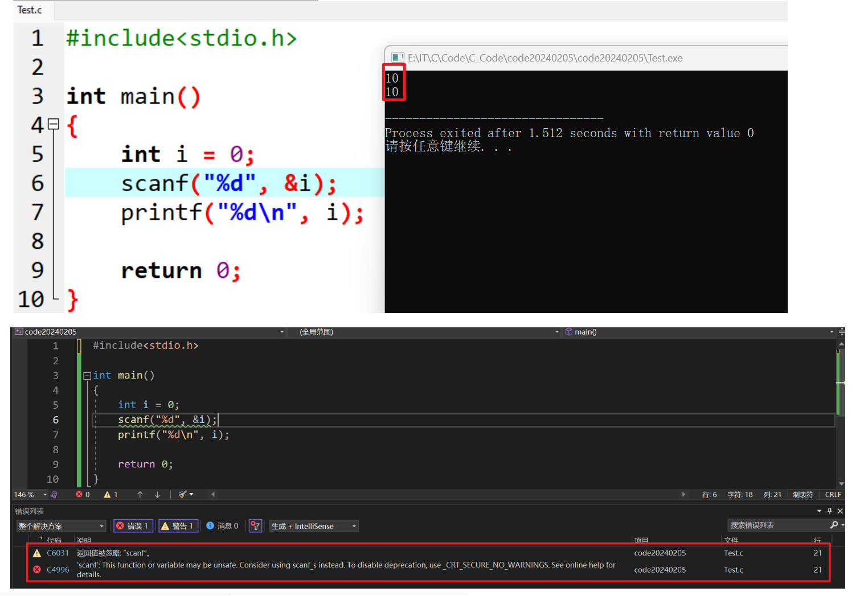Viewport: 868px width, 596px height.
Task: Click the vertical scrollbar up arrow in dark editor
Action: click(841, 344)
